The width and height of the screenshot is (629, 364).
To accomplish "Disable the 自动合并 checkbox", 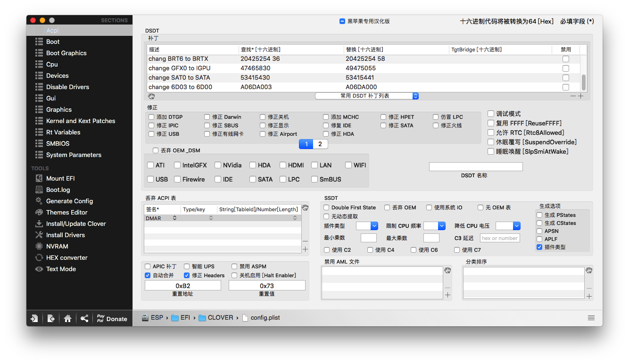I will 148,275.
